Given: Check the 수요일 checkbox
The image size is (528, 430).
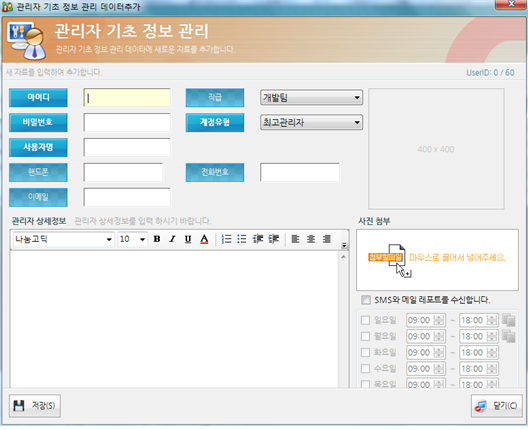Looking at the screenshot, I should [365, 368].
